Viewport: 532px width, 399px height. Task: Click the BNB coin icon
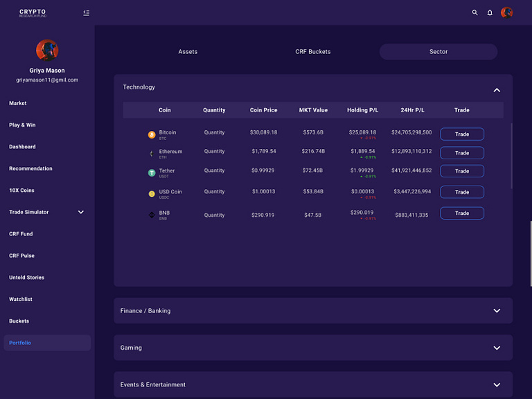click(x=152, y=215)
